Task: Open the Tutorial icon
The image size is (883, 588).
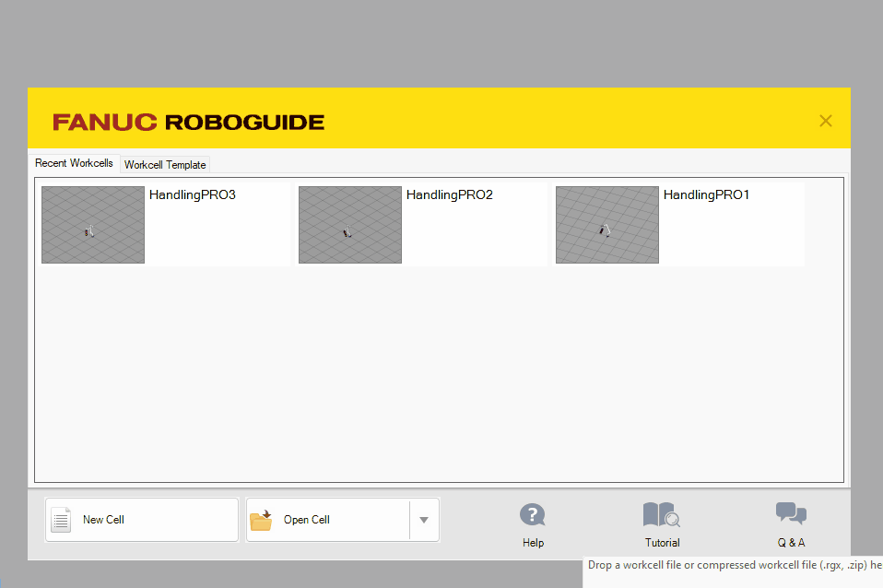Action: pyautogui.click(x=662, y=514)
